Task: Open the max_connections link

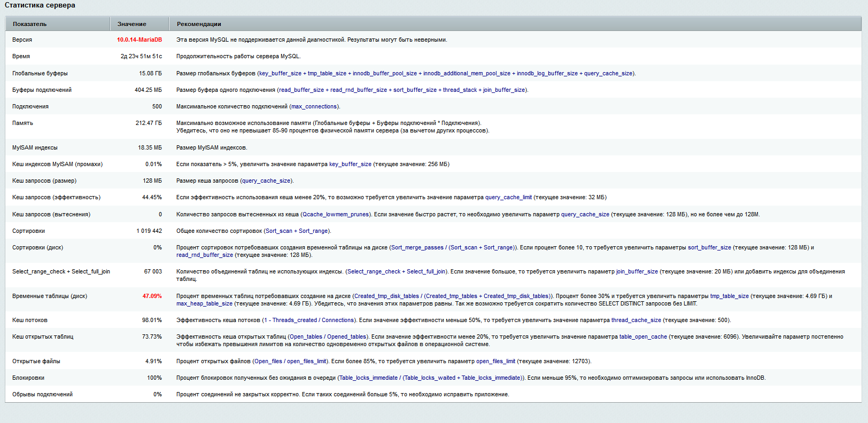Action: pyautogui.click(x=314, y=106)
